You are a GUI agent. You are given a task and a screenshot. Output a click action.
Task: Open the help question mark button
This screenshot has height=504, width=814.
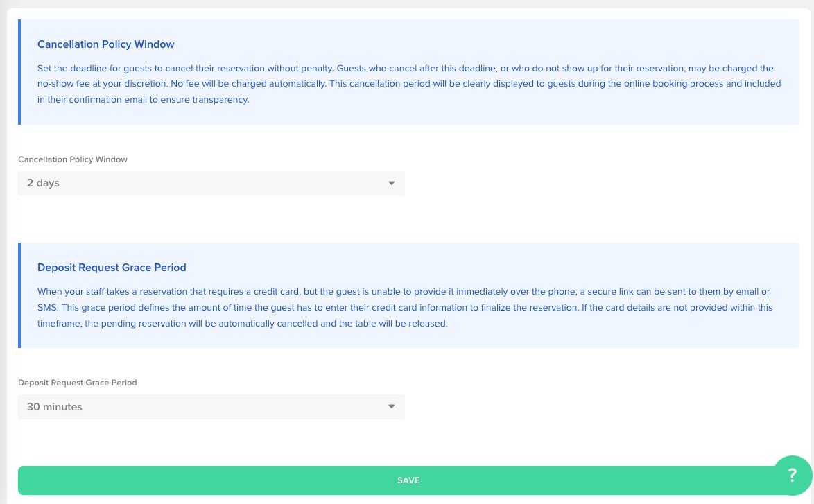(x=793, y=476)
